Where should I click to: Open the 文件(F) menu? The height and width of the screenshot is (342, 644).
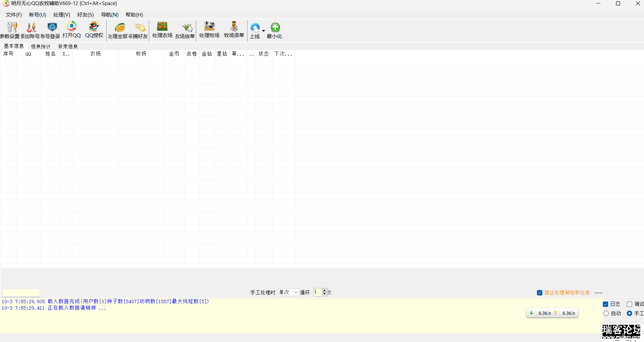(x=14, y=15)
